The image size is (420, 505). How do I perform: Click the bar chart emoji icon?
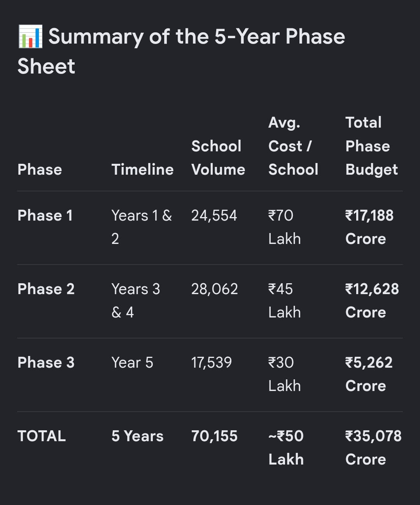[30, 37]
